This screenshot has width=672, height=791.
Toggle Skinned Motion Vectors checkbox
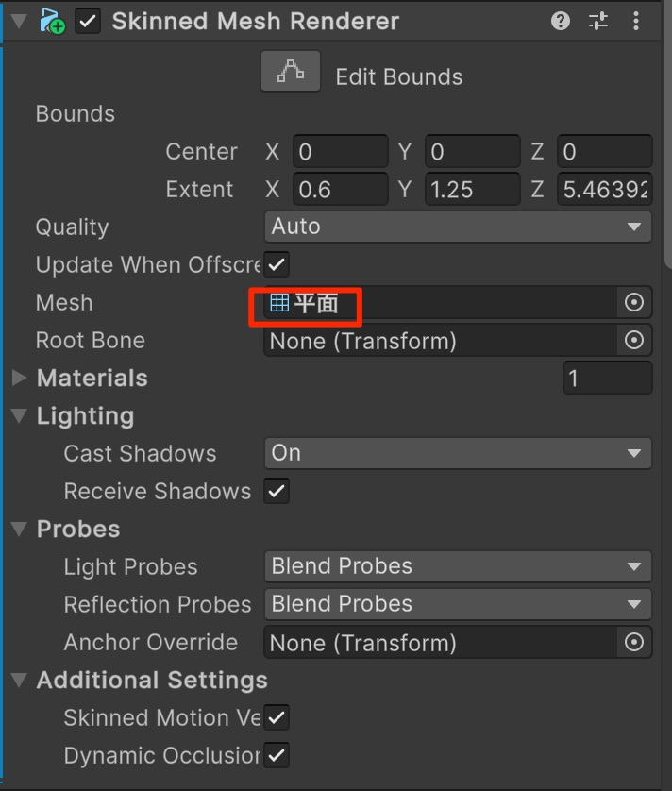[x=277, y=717]
